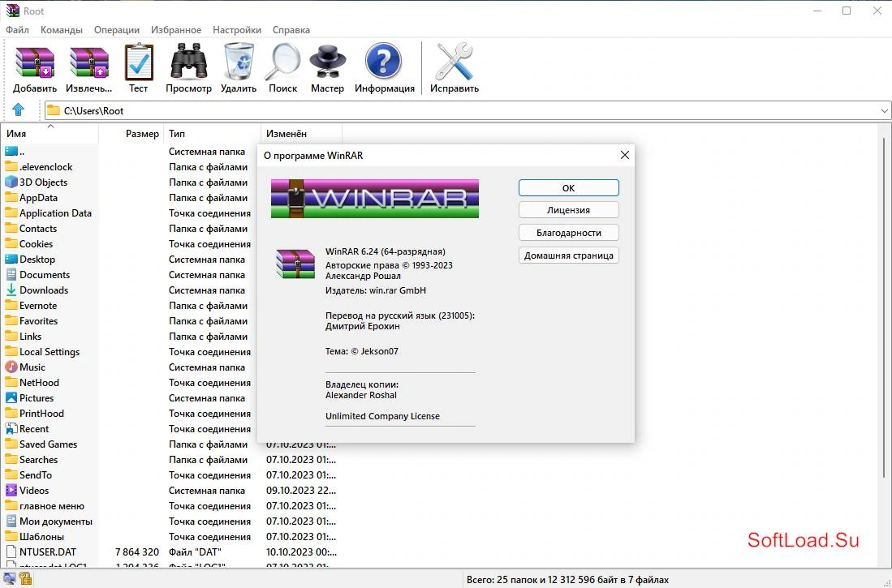The width and height of the screenshot is (892, 588).
Task: Open the Просмотр binoculars tool
Action: coord(188,62)
